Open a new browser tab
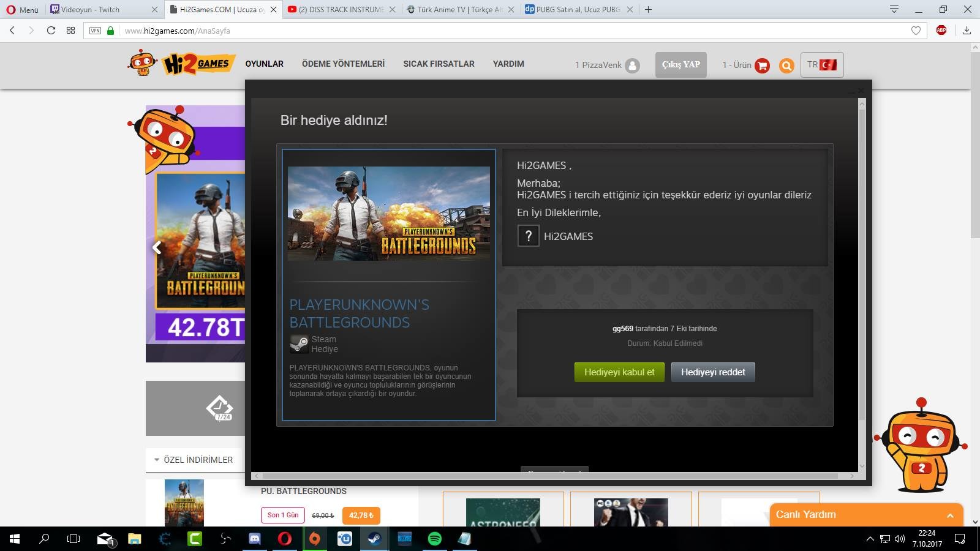Image resolution: width=980 pixels, height=551 pixels. coord(648,9)
